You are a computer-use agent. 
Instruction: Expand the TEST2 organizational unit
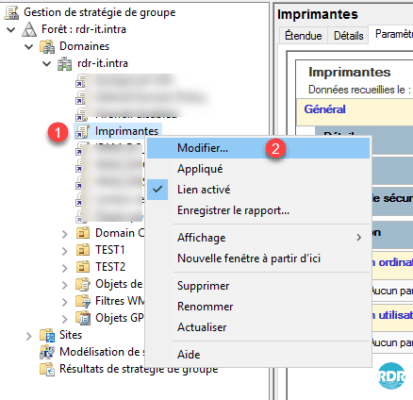[x=65, y=268]
